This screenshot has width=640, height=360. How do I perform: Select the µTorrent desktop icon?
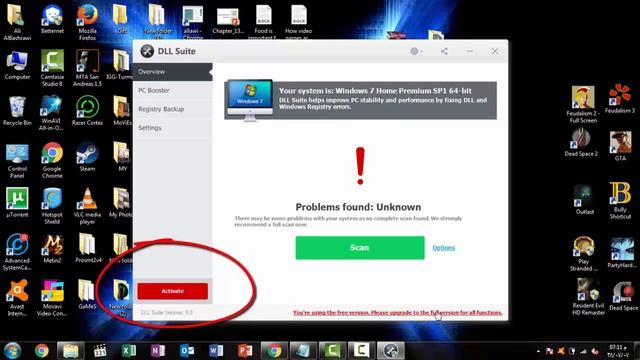click(x=17, y=202)
